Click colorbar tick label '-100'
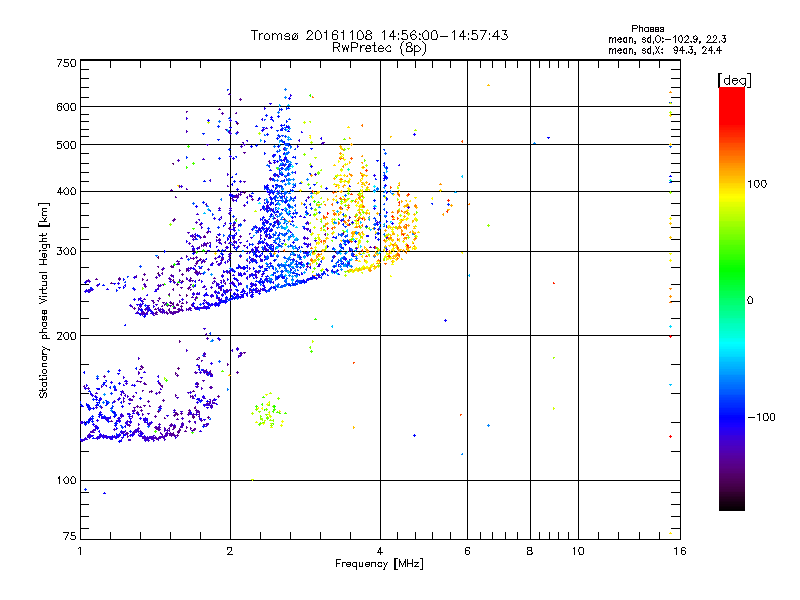 [x=761, y=417]
